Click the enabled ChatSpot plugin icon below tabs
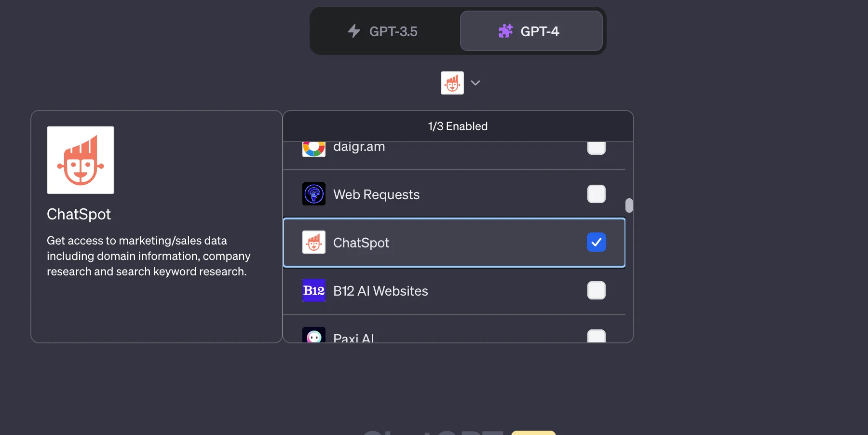Viewport: 868px width, 435px height. pyautogui.click(x=452, y=83)
